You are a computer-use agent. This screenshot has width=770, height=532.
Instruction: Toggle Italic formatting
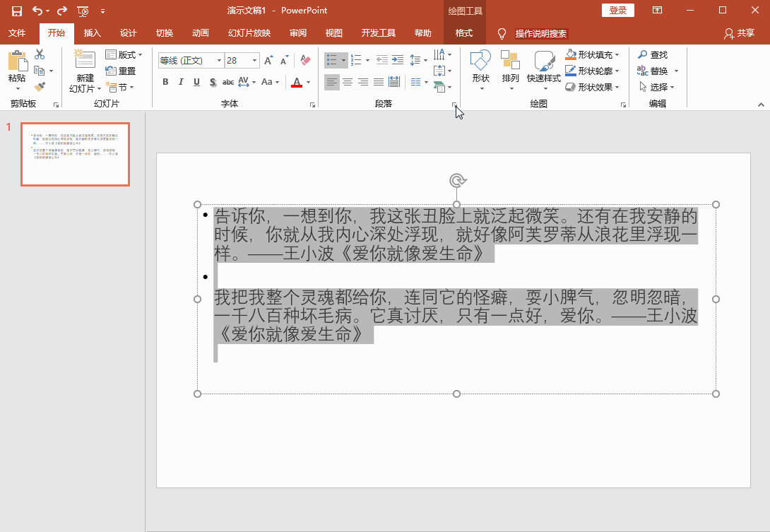[181, 82]
